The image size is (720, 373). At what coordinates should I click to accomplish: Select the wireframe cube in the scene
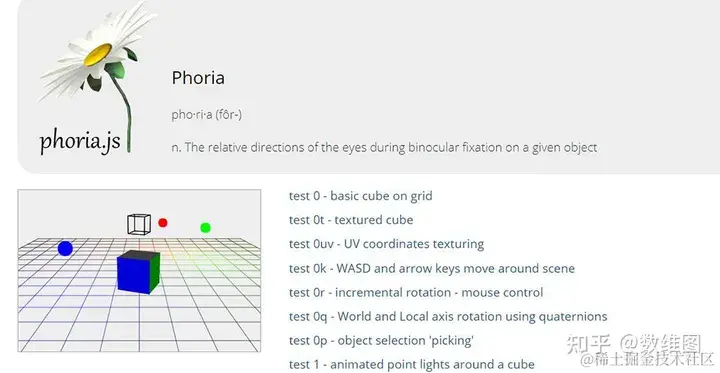[x=139, y=224]
